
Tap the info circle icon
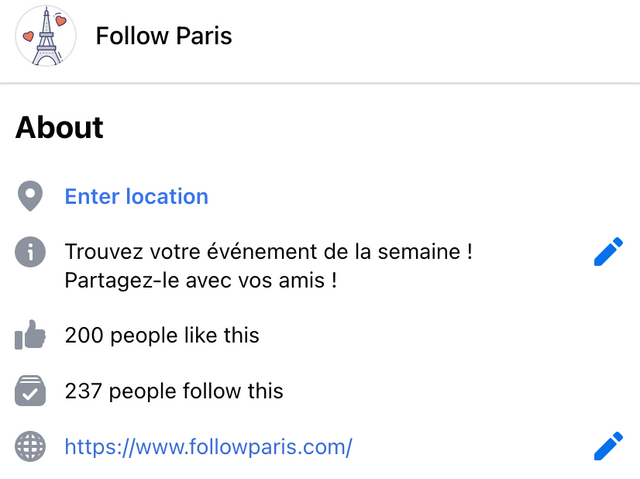click(30, 252)
